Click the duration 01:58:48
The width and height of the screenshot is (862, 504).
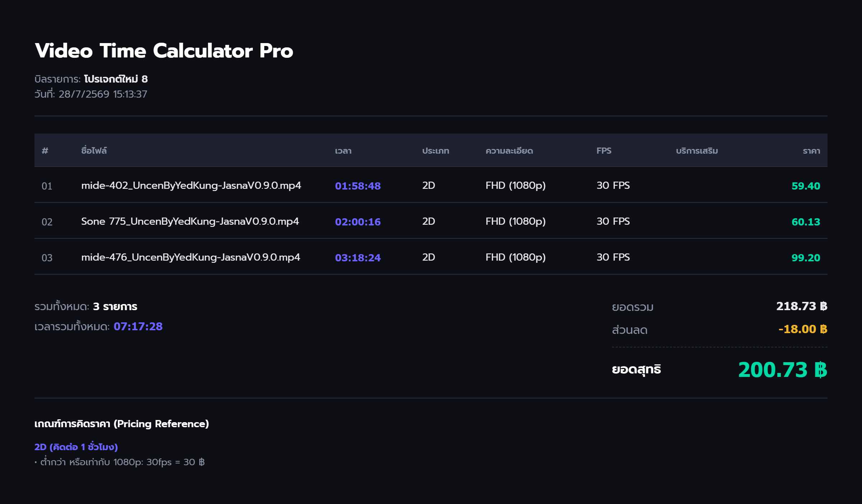358,186
